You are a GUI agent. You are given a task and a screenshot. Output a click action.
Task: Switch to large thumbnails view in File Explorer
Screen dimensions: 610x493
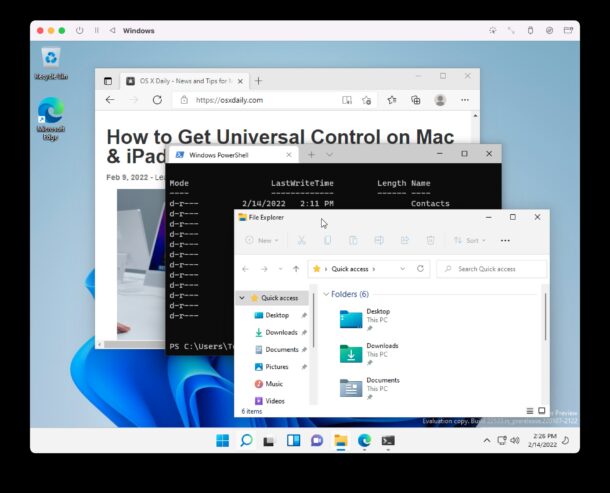[542, 410]
